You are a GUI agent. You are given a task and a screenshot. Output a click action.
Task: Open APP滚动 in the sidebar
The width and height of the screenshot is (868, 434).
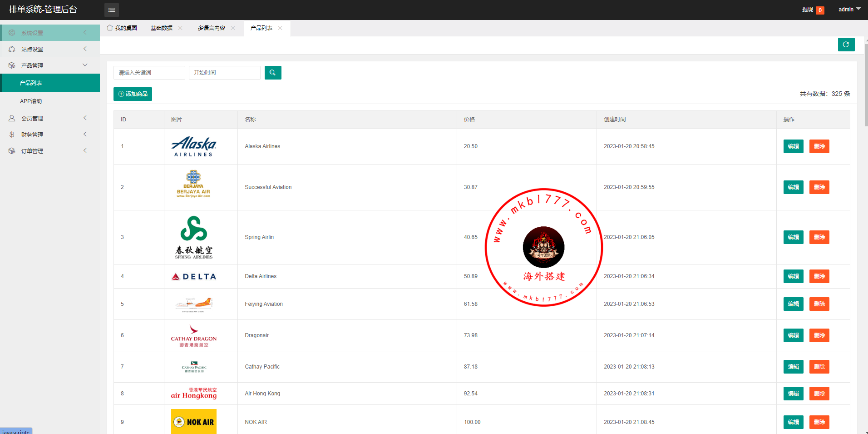coord(50,101)
